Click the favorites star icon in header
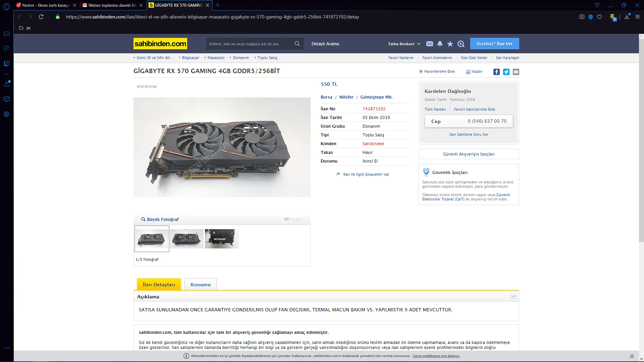 point(450,44)
